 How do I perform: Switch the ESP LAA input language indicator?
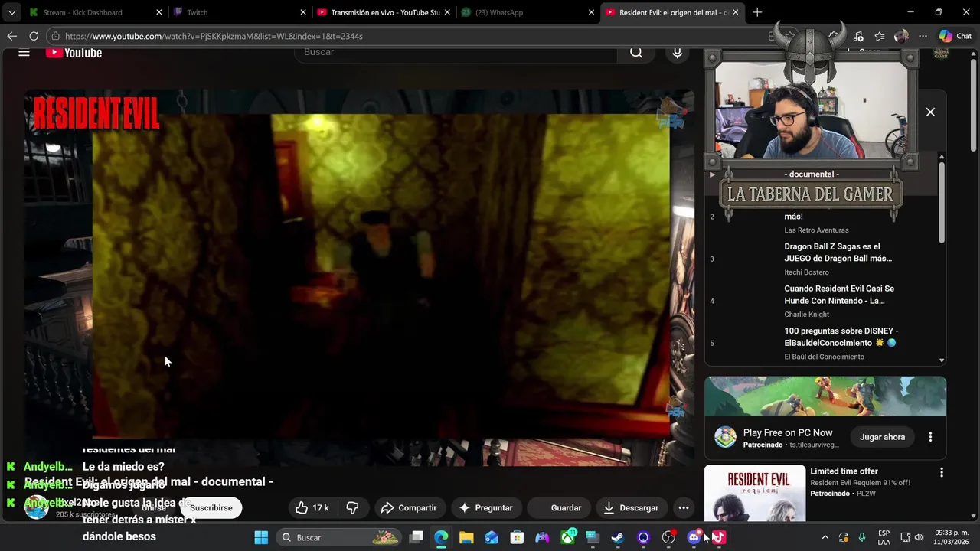884,537
